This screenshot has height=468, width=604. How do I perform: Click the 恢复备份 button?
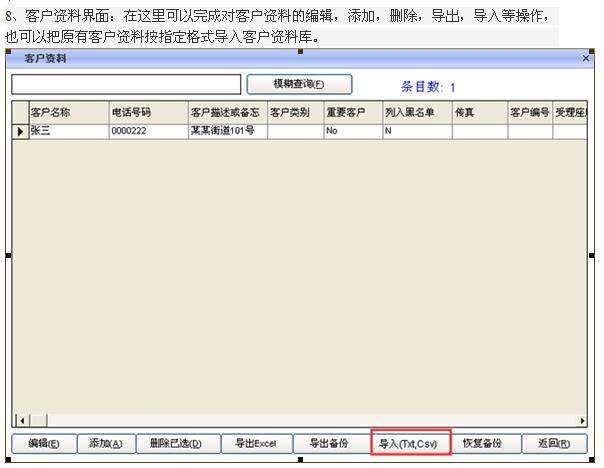tap(485, 443)
